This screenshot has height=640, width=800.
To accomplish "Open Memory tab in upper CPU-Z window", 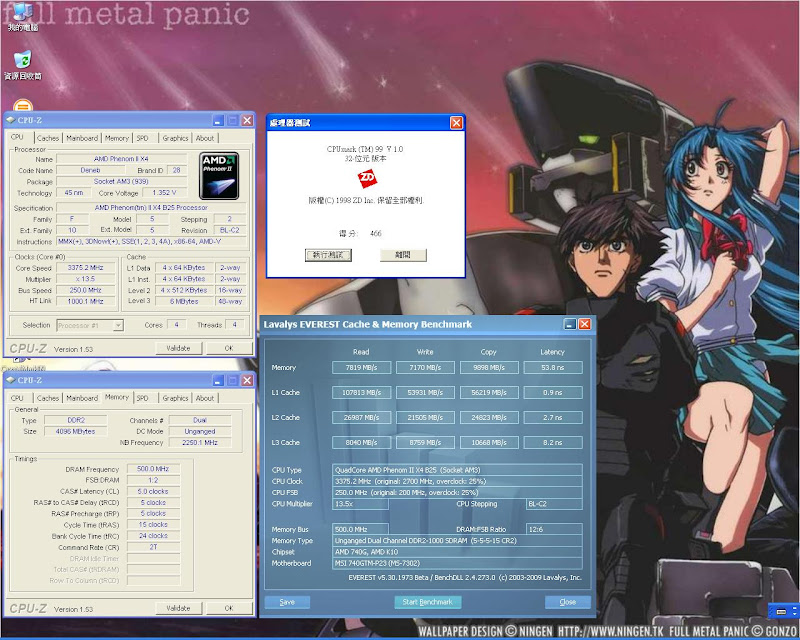I will click(117, 138).
